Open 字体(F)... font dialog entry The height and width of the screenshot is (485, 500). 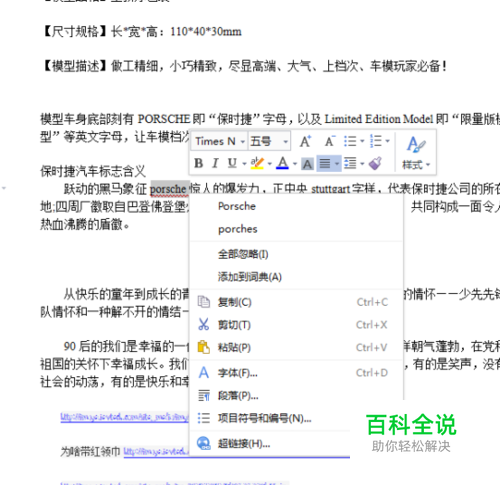(297, 373)
